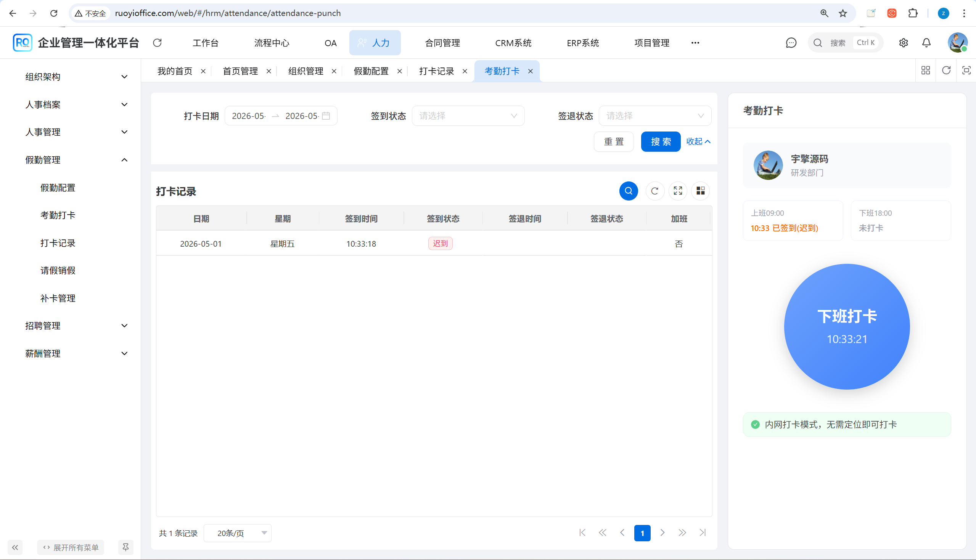Open browser extensions puzzle icon
Viewport: 976px width, 560px height.
coord(913,13)
